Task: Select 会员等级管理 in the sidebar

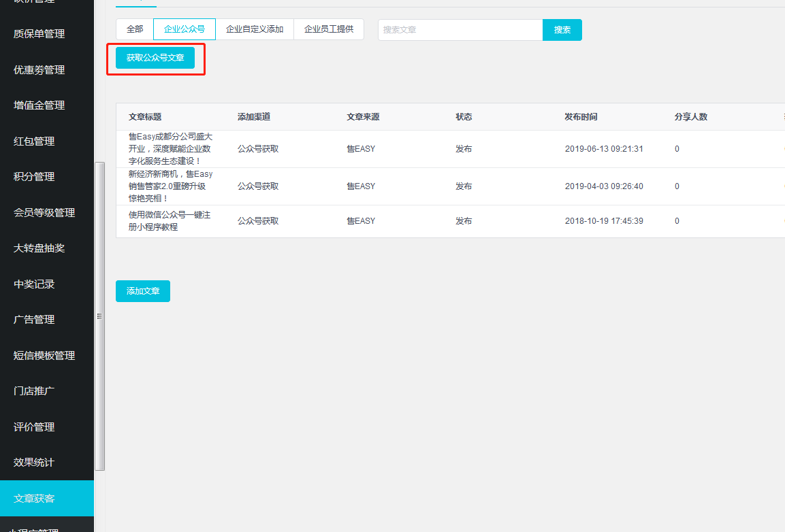Action: point(44,213)
